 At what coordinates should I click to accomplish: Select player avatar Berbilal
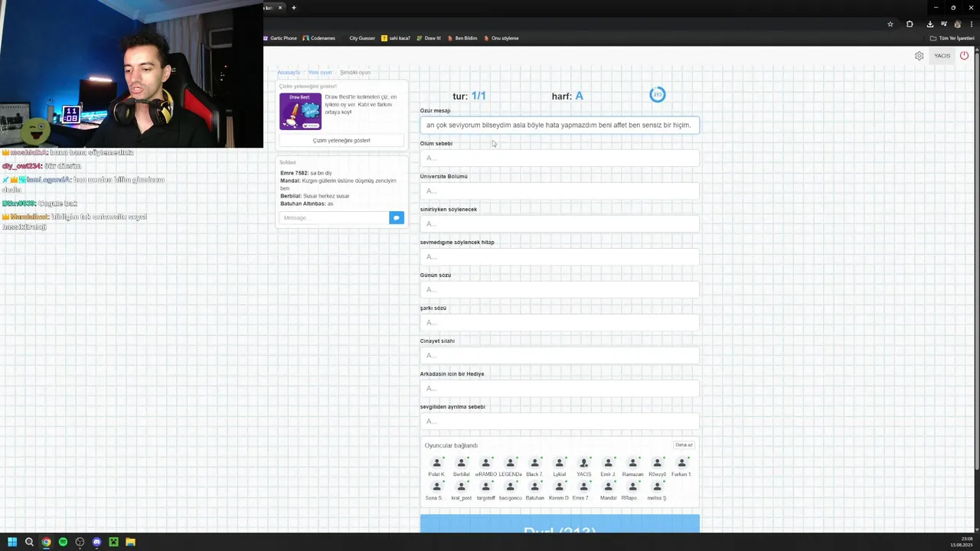(461, 467)
